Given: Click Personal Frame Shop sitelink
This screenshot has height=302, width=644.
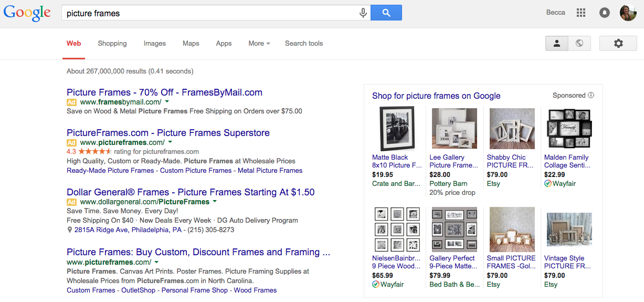Looking at the screenshot, I should pos(195,290).
